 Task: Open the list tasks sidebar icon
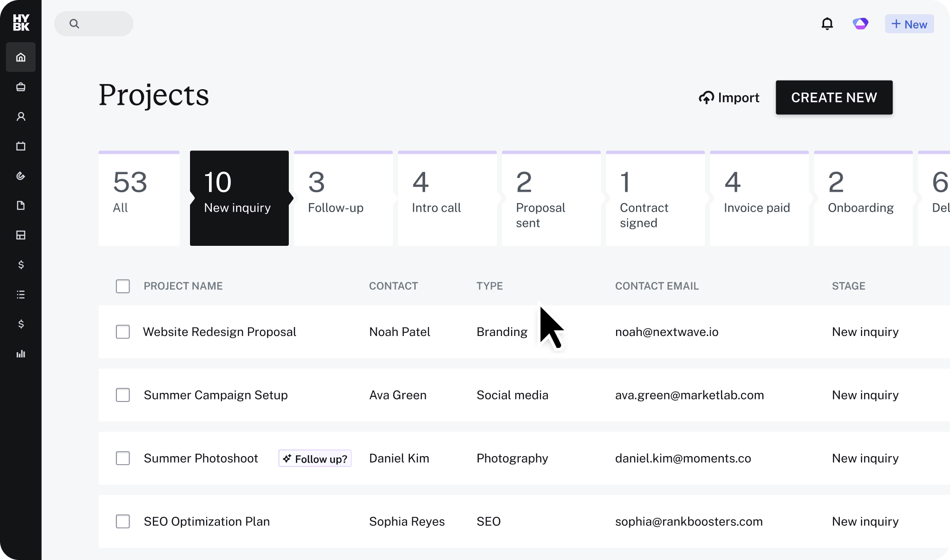pos(20,295)
